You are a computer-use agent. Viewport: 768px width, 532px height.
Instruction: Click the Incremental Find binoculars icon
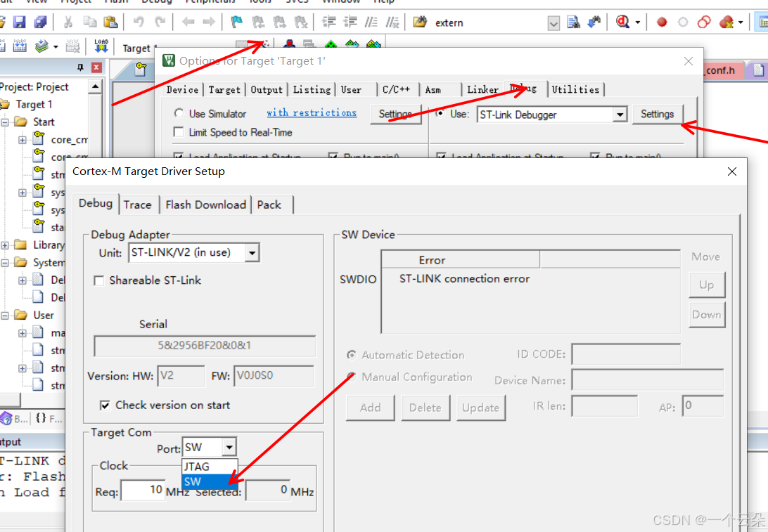pos(594,22)
